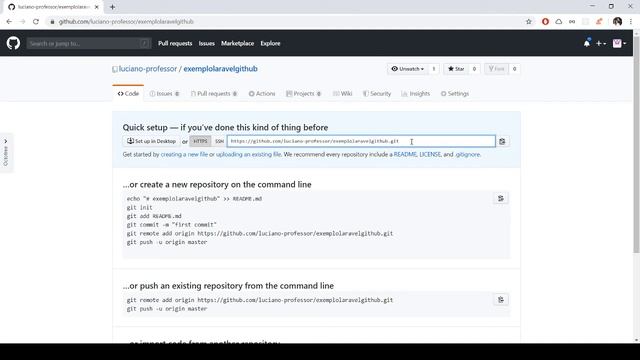Open Chrome three-dot menu

point(631,22)
